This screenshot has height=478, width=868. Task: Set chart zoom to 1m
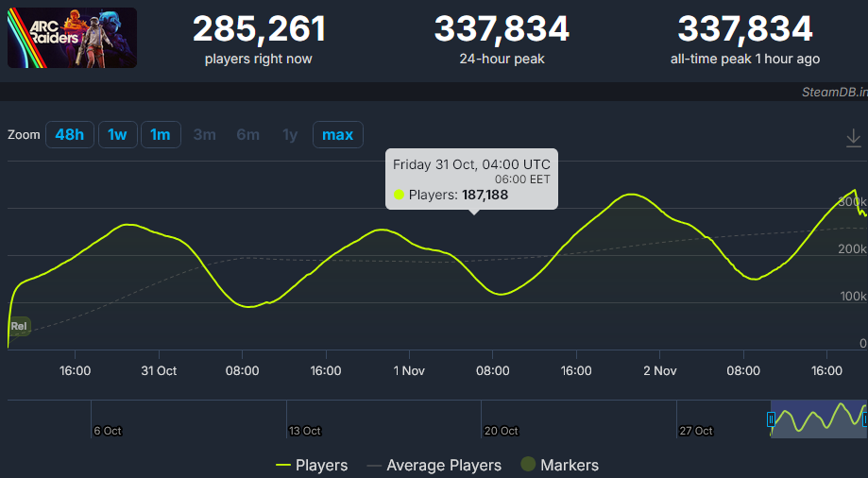pyautogui.click(x=161, y=134)
